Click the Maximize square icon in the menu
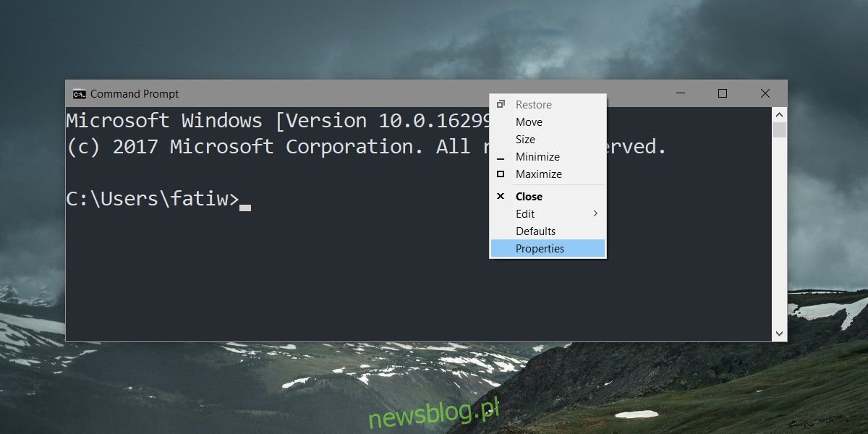 (x=500, y=174)
